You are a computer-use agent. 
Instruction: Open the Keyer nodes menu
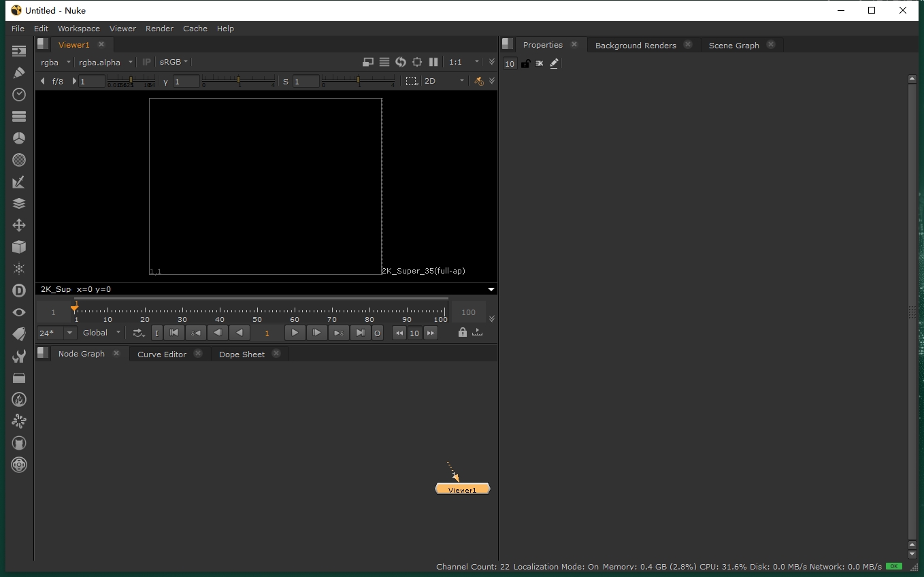(x=18, y=182)
